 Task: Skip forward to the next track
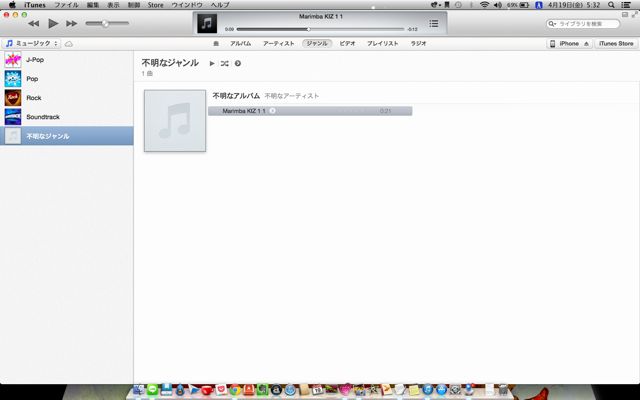(x=72, y=24)
